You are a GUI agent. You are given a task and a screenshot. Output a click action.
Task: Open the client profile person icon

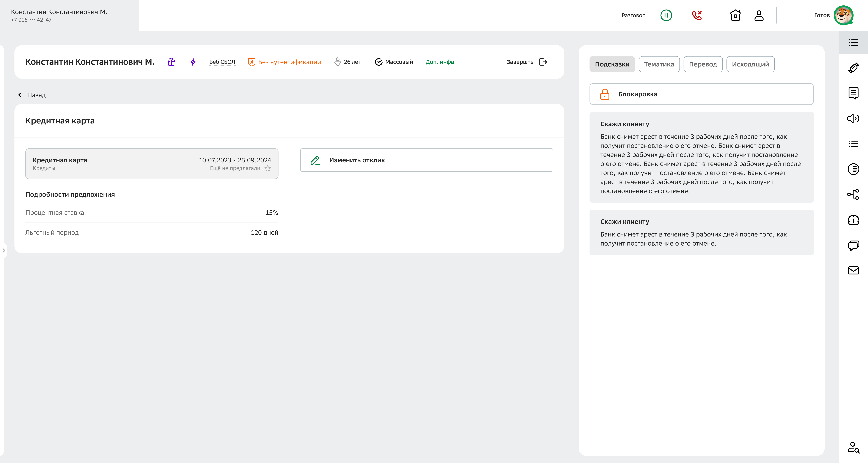pos(759,16)
